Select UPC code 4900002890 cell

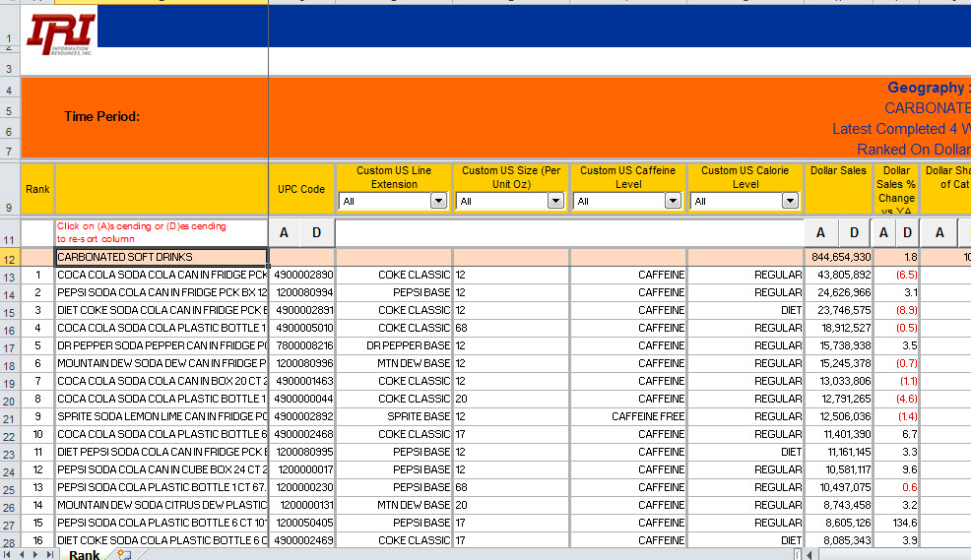(x=302, y=275)
